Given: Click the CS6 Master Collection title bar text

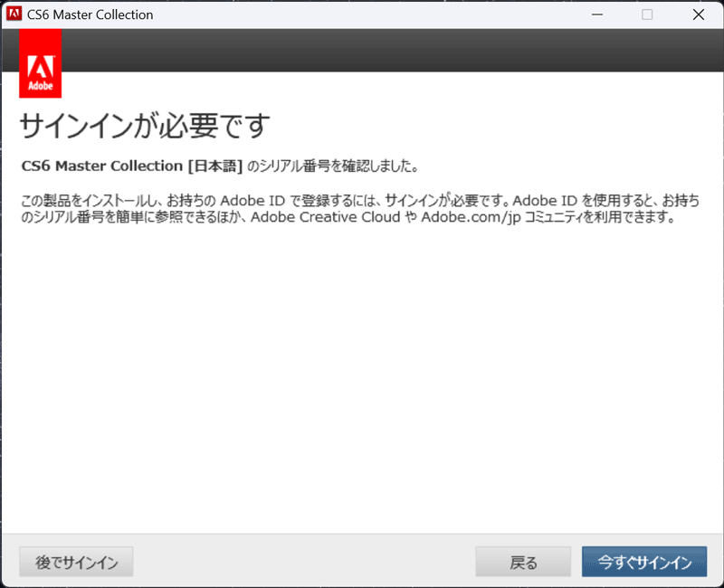Looking at the screenshot, I should click(x=90, y=14).
